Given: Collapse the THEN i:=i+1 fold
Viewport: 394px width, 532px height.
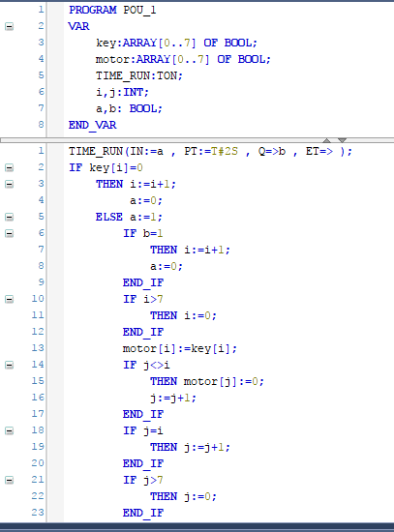Looking at the screenshot, I should click(x=9, y=184).
